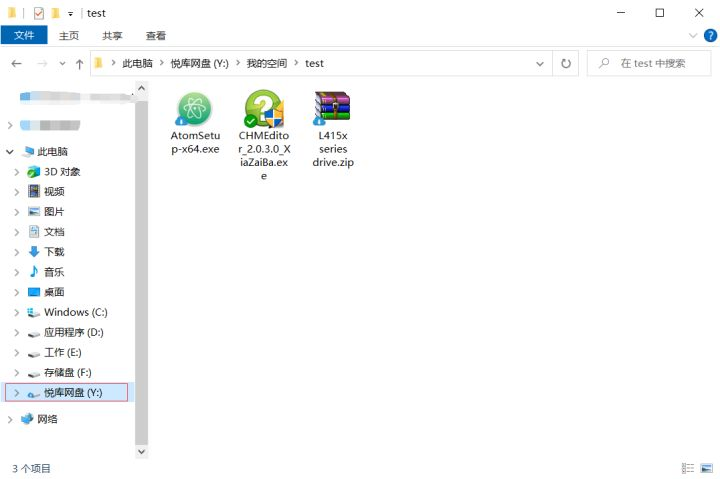Open the 文件 menu tab

coord(24,35)
